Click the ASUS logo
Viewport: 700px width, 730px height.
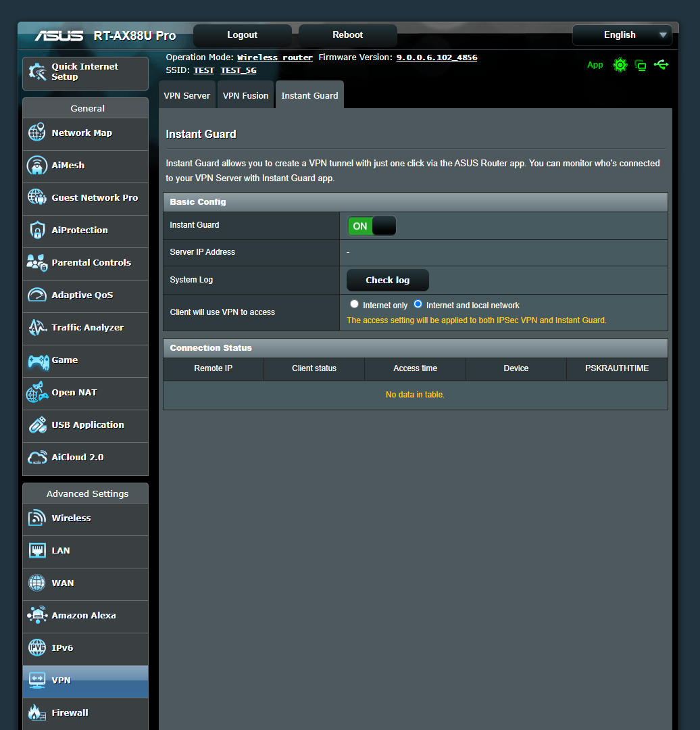click(x=59, y=35)
